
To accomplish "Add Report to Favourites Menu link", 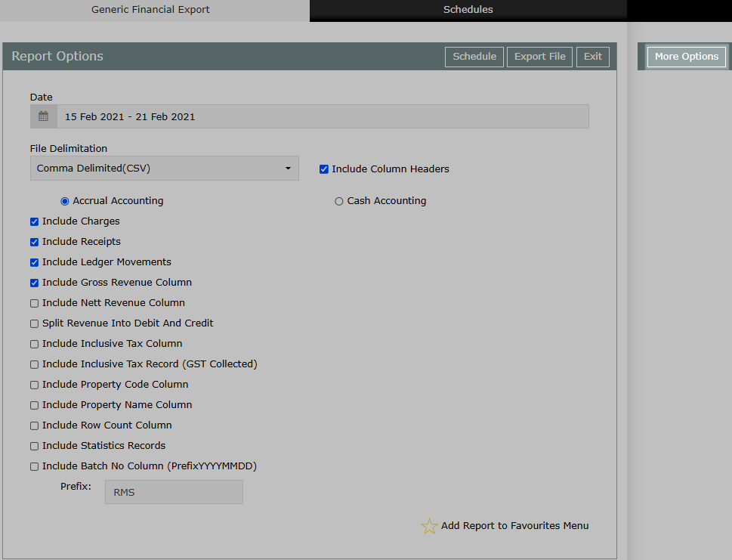I will [x=514, y=526].
